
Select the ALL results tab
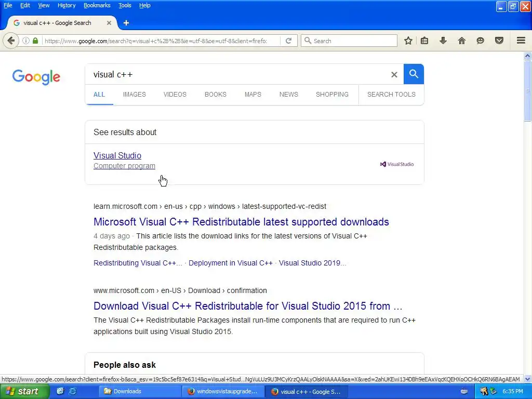[99, 95]
